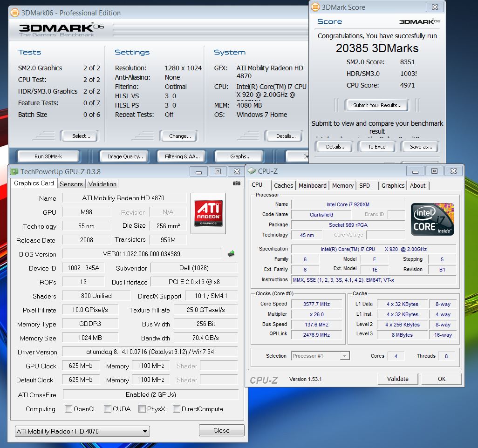Click the Intel Core i7 920XM name
Viewport: 478px width, 448px height.
(x=348, y=204)
